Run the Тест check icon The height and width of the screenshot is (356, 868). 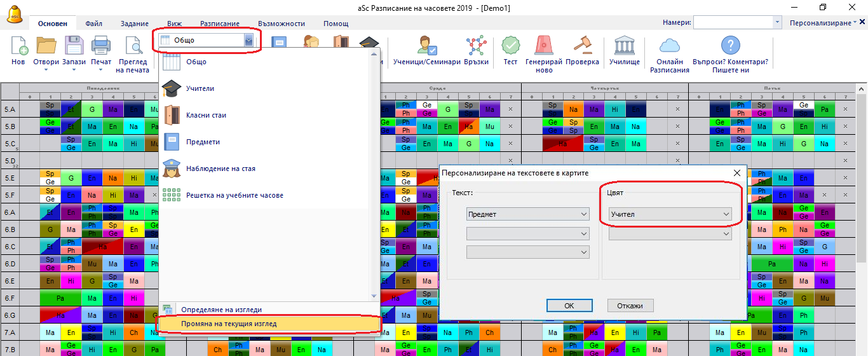click(x=510, y=47)
